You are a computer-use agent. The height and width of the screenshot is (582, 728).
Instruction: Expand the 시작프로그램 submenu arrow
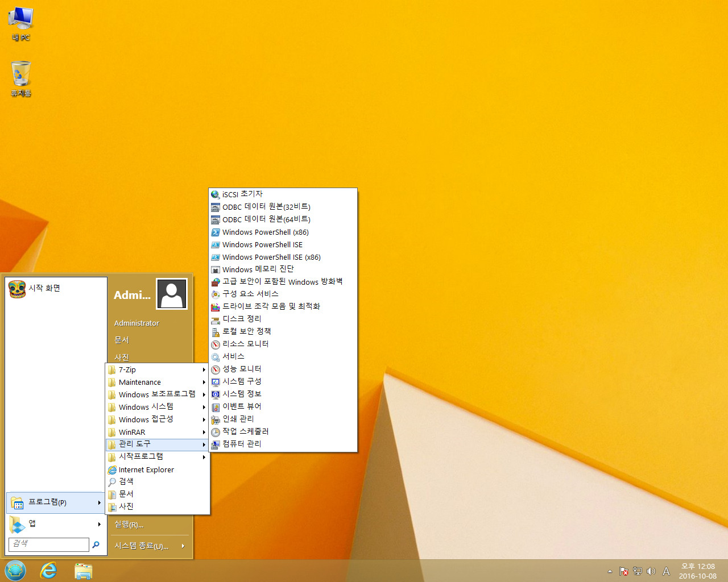[x=204, y=457]
